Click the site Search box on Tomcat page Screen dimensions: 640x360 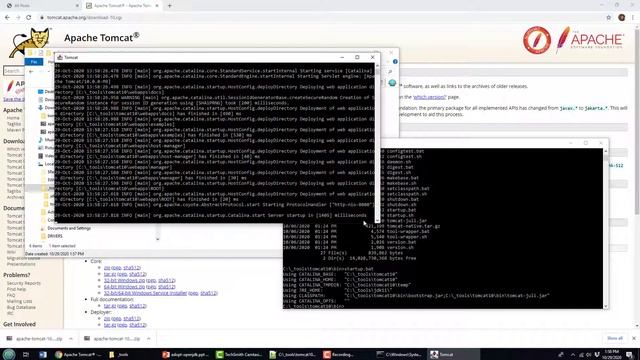pos(13,71)
